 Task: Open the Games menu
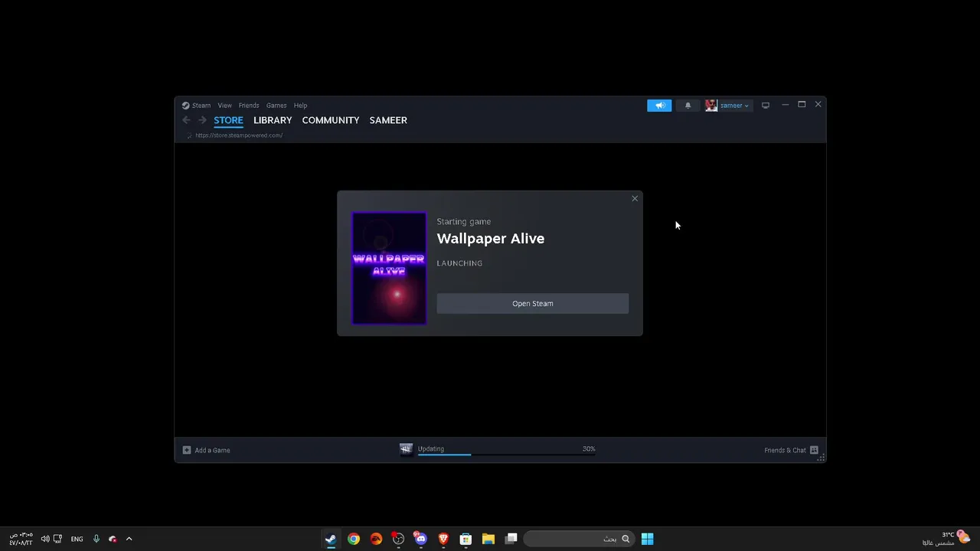tap(276, 106)
